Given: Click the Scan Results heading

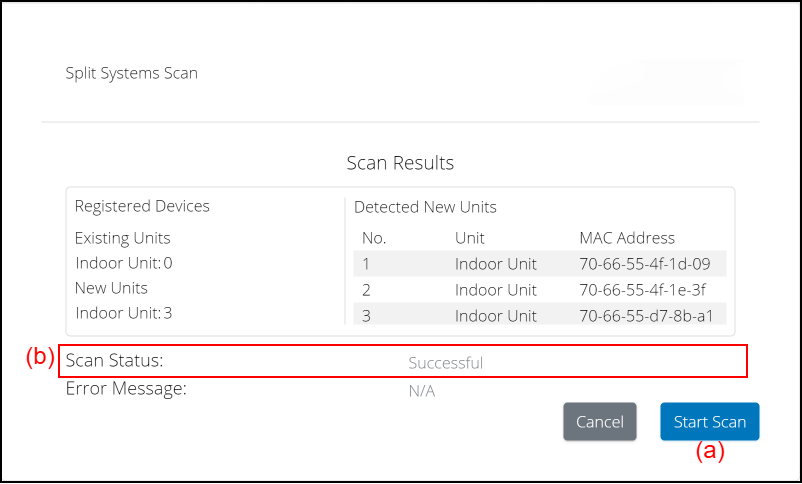Looking at the screenshot, I should tap(400, 162).
